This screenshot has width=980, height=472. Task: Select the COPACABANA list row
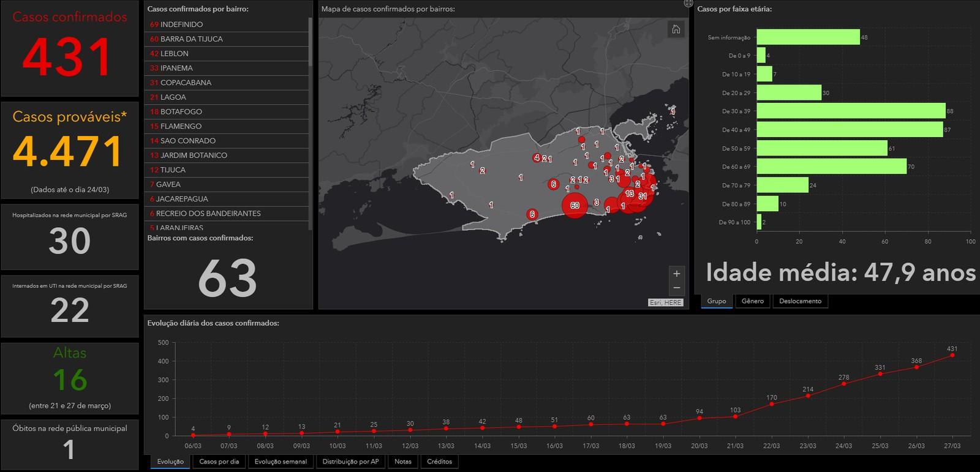tap(227, 83)
